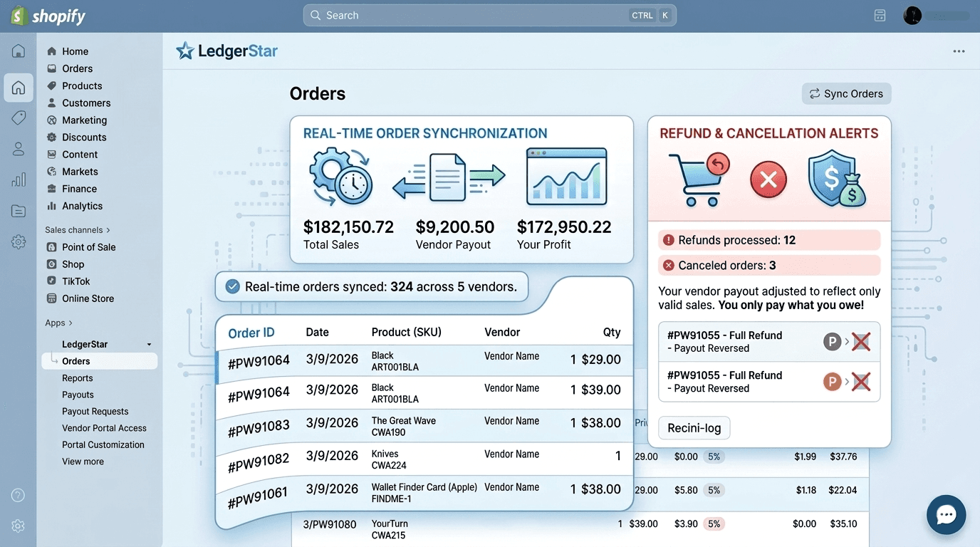Open the bar chart icon in left rail
980x547 pixels.
[x=19, y=180]
